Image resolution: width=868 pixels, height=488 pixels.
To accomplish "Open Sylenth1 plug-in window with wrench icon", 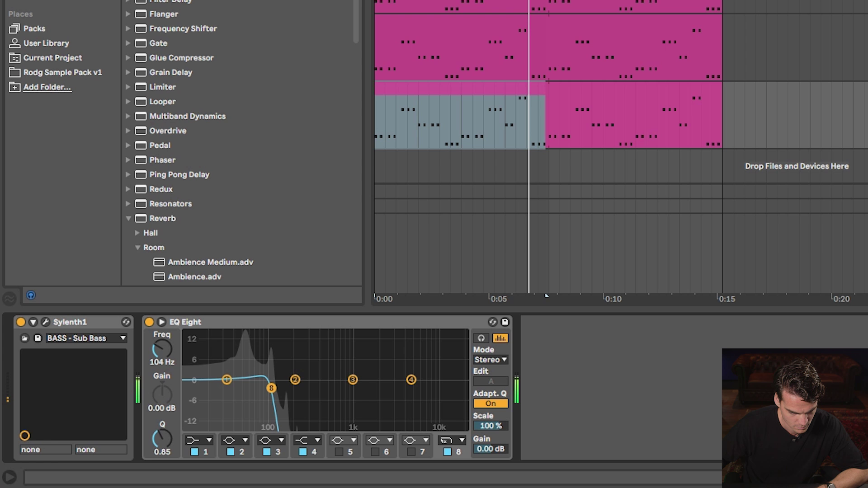I will click(45, 322).
